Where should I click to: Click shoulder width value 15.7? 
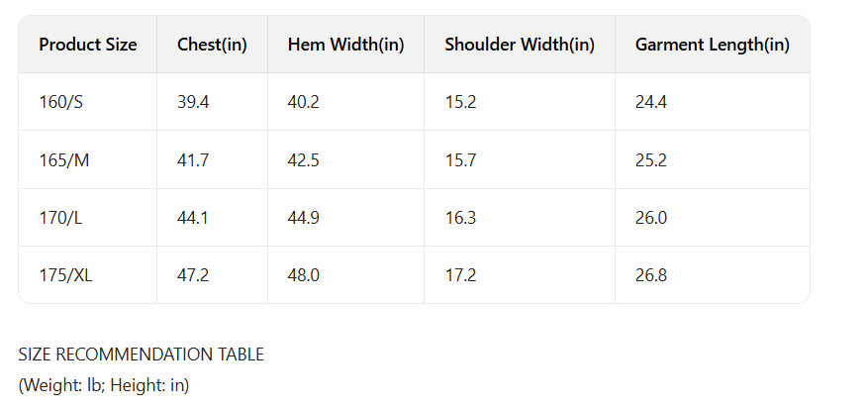point(460,159)
